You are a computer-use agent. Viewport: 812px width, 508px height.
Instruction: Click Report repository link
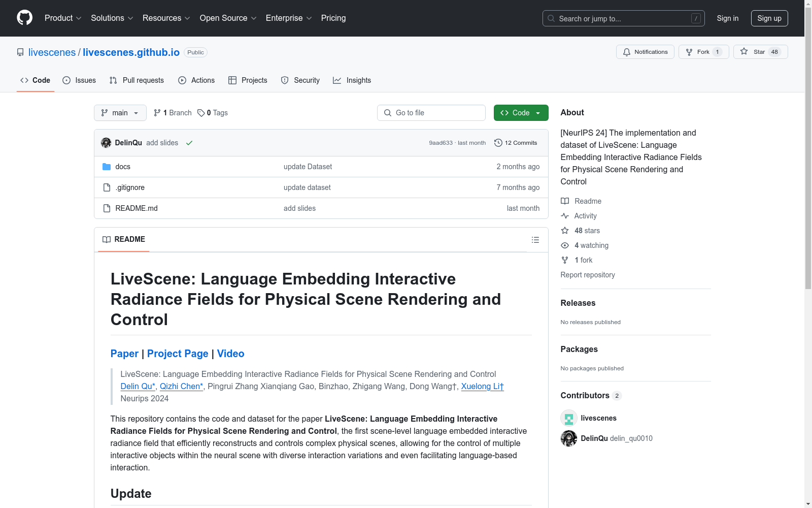(x=588, y=275)
